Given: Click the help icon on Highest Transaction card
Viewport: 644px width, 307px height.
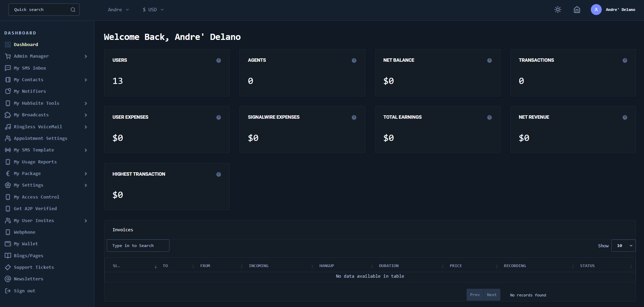Looking at the screenshot, I should click(219, 174).
